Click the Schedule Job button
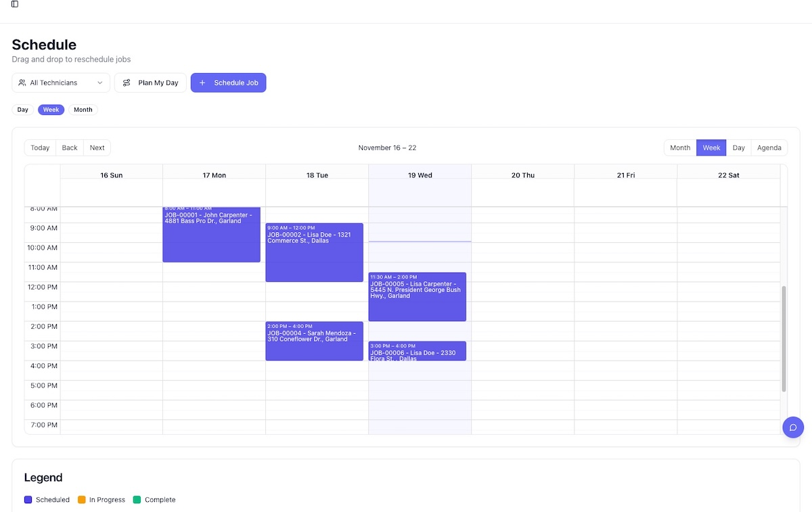Viewport: 812px width, 512px height. (228, 83)
